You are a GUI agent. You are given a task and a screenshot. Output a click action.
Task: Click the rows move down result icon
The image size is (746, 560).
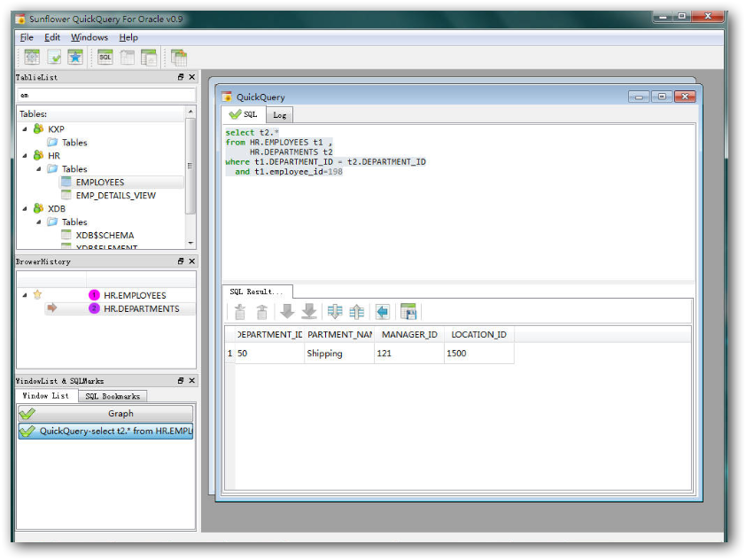pos(335,312)
